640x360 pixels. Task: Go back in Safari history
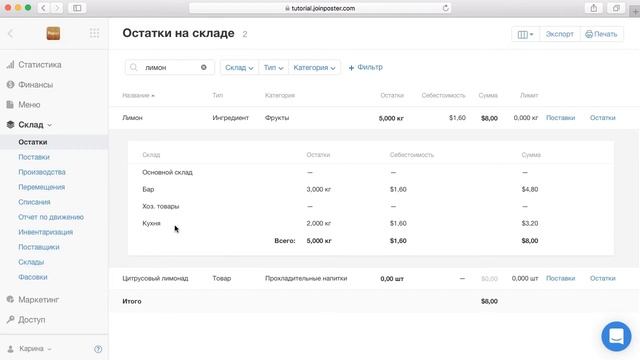43,8
